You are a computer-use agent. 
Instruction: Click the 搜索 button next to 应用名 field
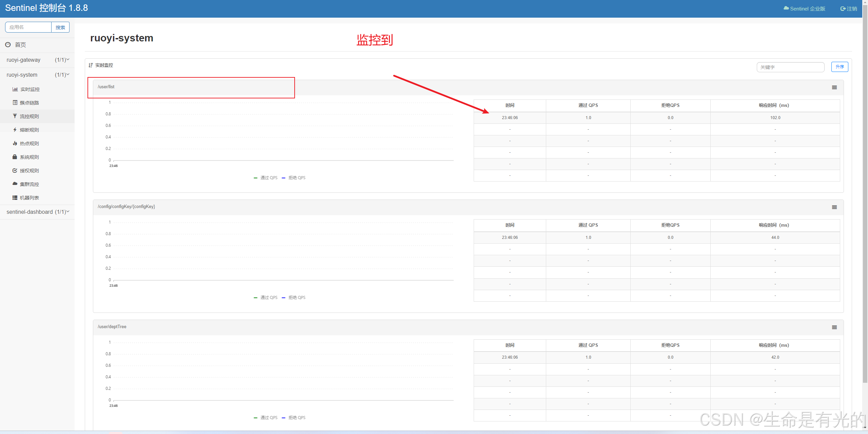tap(60, 27)
